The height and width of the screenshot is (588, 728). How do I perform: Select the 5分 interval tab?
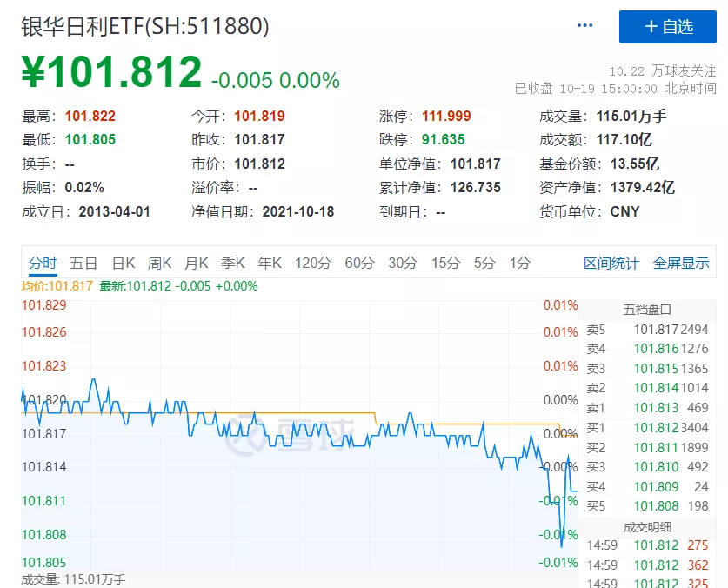(484, 263)
